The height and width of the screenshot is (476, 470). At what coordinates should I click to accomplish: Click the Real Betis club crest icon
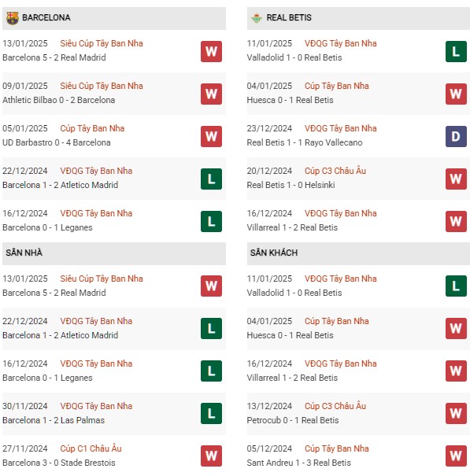[x=257, y=18]
